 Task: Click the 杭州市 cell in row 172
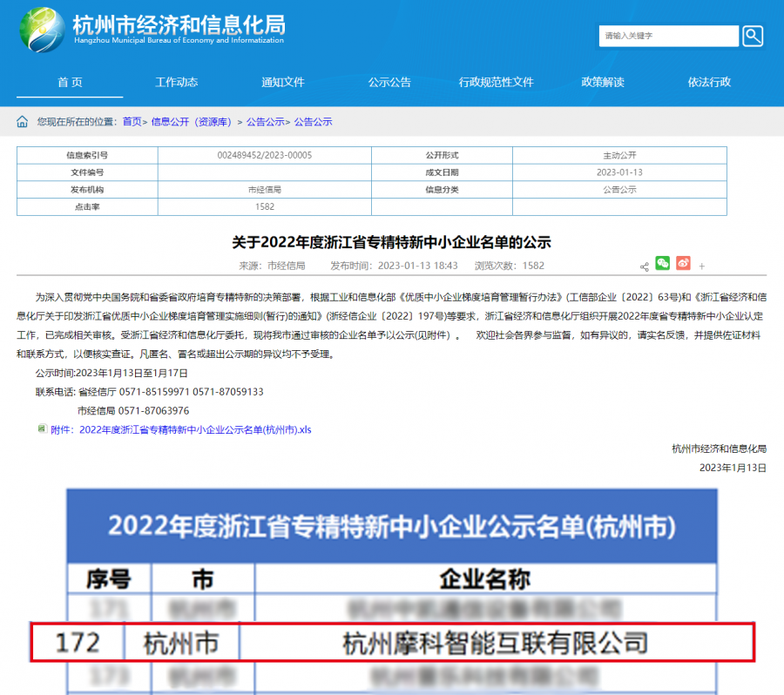click(181, 643)
